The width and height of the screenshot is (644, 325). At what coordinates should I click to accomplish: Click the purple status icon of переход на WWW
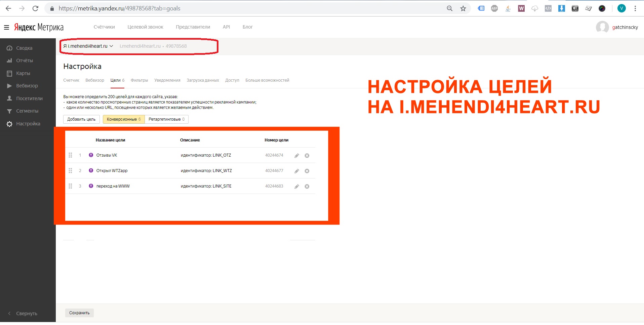pyautogui.click(x=91, y=186)
